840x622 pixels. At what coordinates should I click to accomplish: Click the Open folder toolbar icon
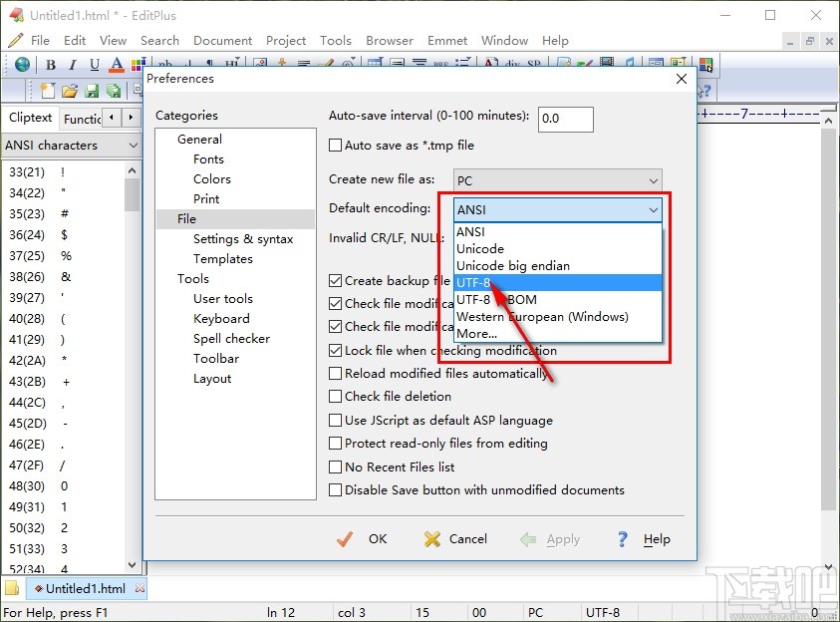point(70,91)
